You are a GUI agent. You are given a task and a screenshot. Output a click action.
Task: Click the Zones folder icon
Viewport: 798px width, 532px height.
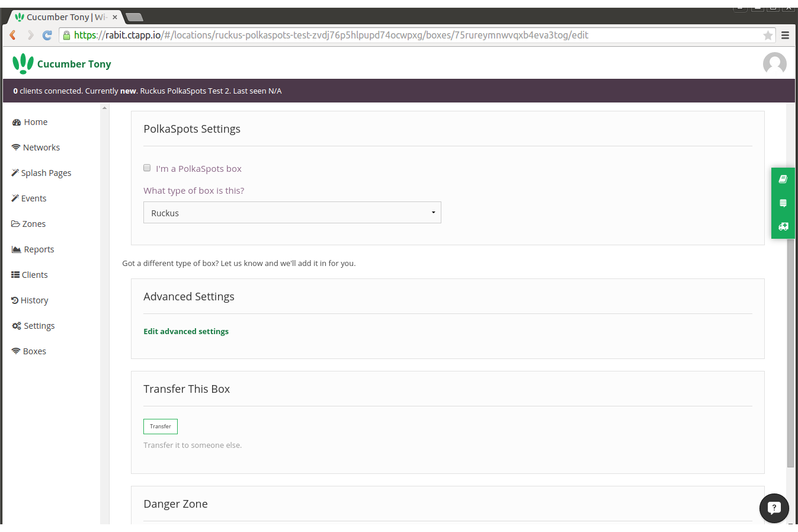pyautogui.click(x=15, y=224)
